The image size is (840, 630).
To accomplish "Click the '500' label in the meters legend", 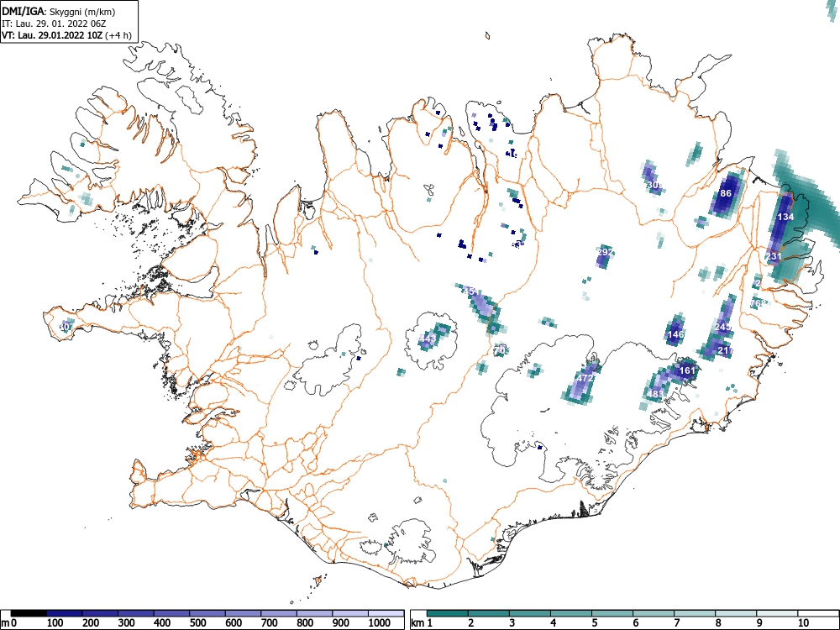I will coord(197,623).
